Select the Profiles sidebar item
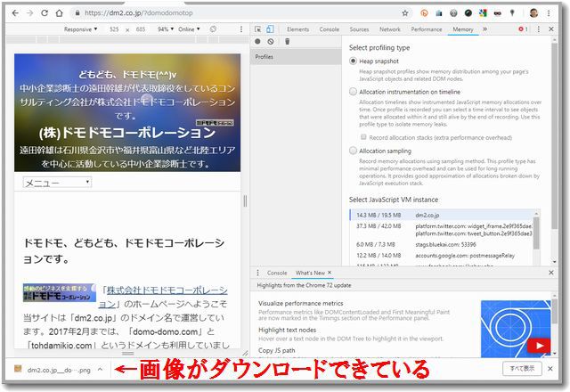The image size is (570, 392). tap(296, 57)
